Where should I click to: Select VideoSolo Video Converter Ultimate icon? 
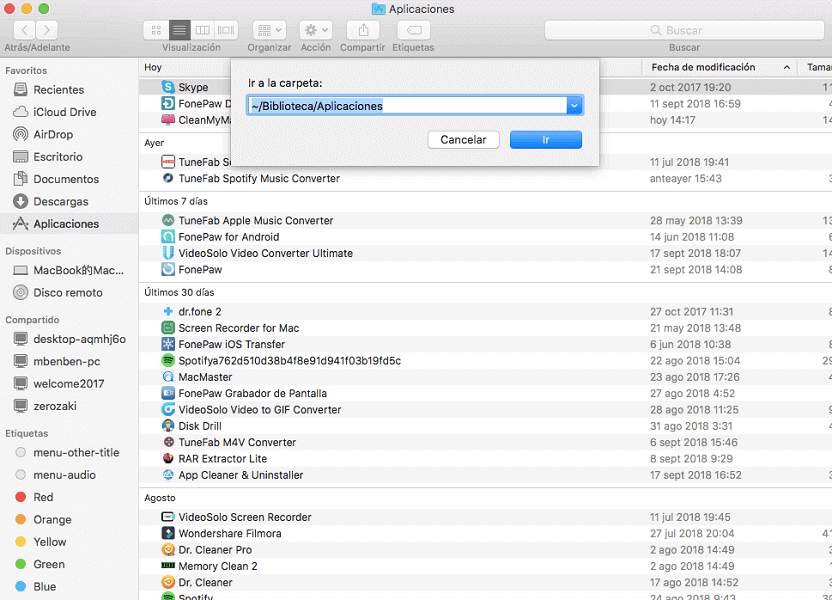click(168, 253)
